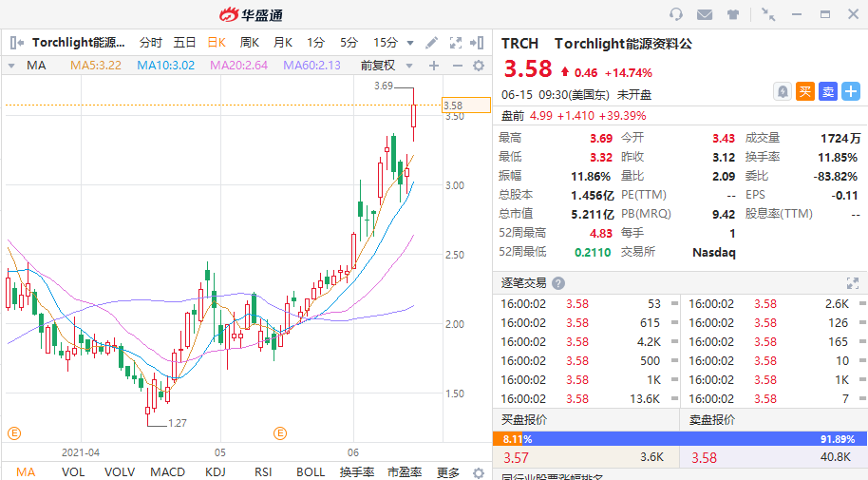Click the blue Sell (卖) button
The image size is (868, 480).
tap(828, 91)
